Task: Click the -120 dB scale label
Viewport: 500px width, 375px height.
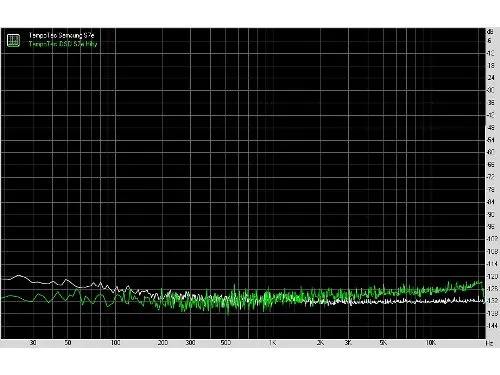Action: click(492, 276)
